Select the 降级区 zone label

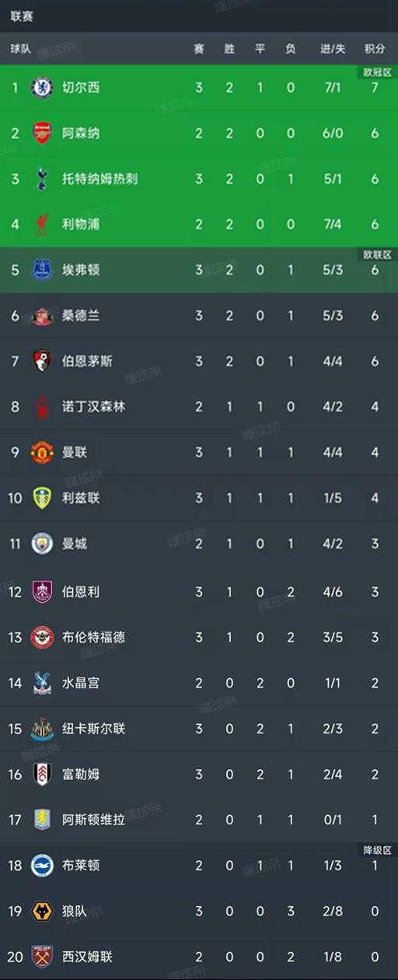click(375, 849)
